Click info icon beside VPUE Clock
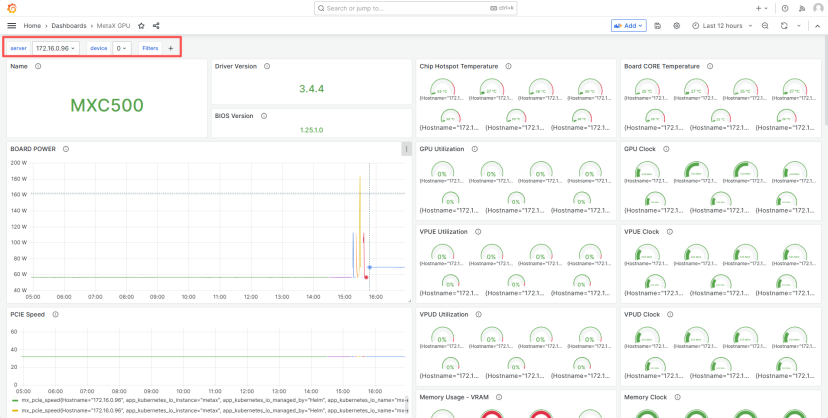Viewport: 828px width, 418px height. [x=670, y=232]
